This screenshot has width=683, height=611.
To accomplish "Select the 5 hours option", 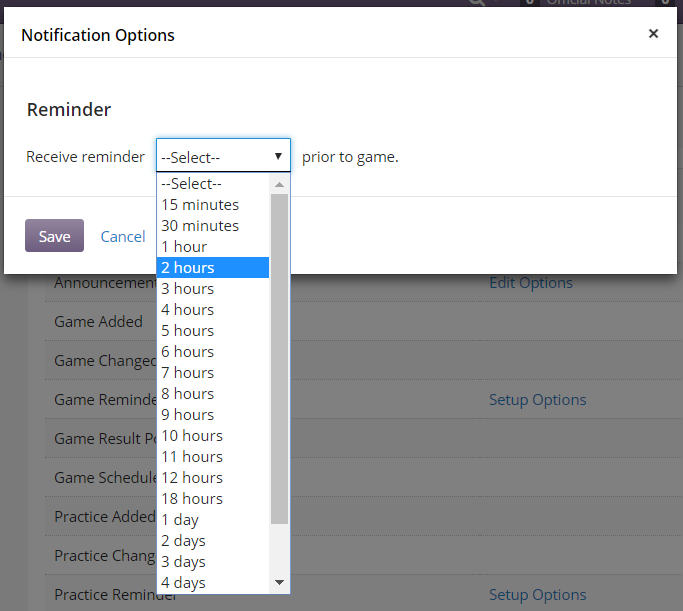I will pos(213,331).
